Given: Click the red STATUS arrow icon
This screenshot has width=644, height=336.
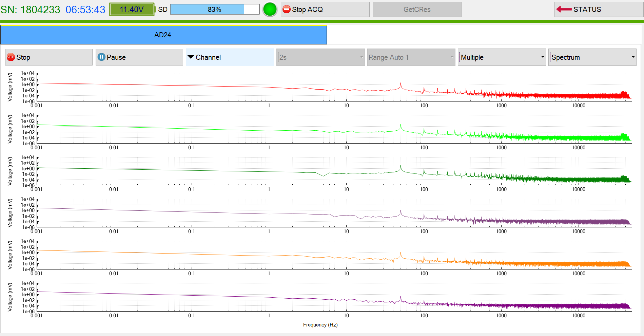Looking at the screenshot, I should (564, 10).
